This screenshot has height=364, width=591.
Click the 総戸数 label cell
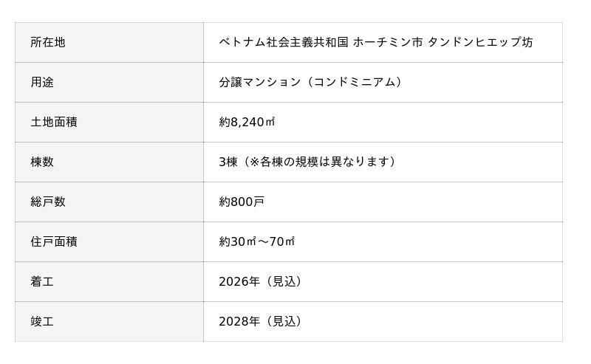48,202
